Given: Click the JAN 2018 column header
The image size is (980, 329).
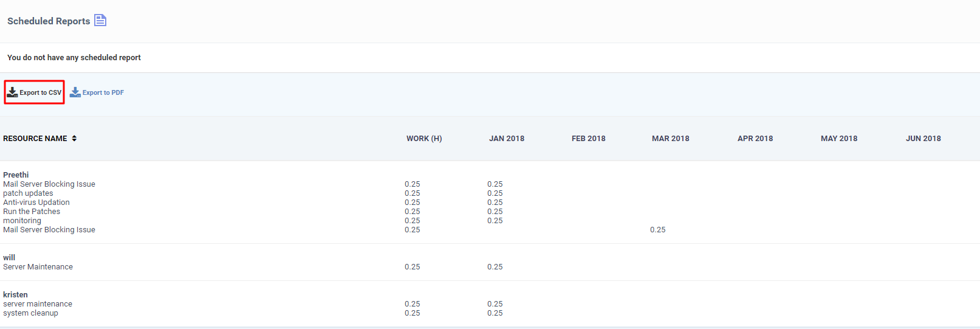Looking at the screenshot, I should (x=507, y=139).
